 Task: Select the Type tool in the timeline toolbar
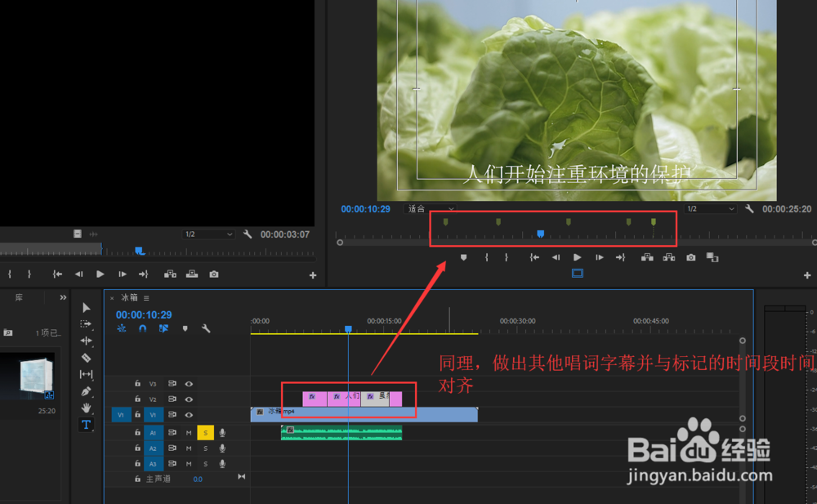coord(86,423)
